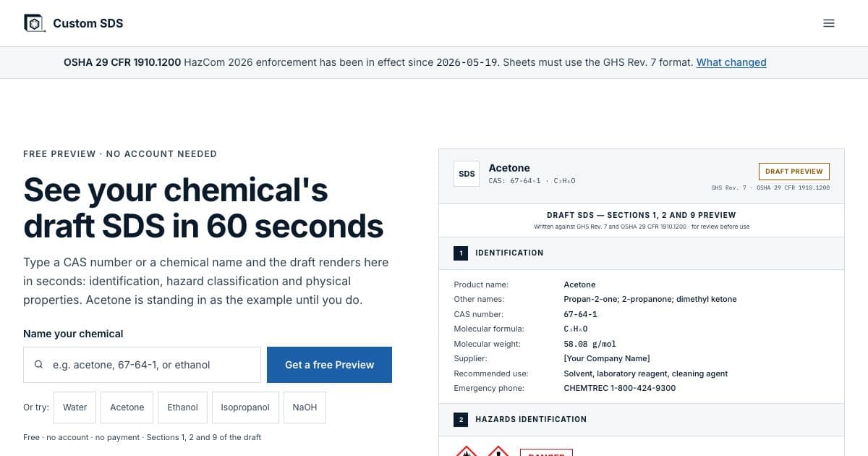
Task: Click the 2026-05-19 enforcement date
Action: pyautogui.click(x=467, y=62)
